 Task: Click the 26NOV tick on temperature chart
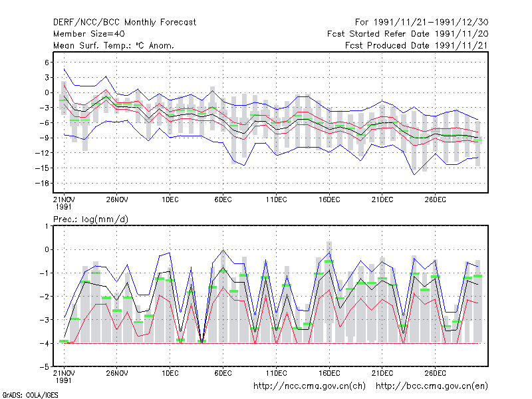[x=117, y=200]
